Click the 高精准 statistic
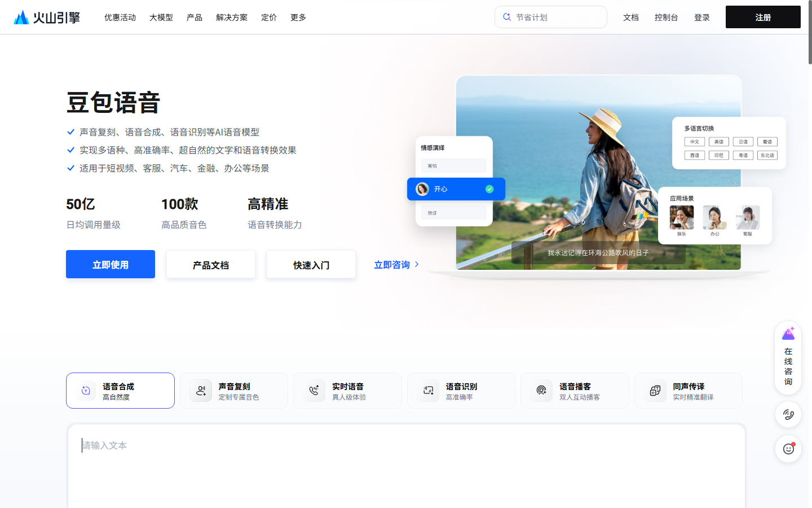Image resolution: width=812 pixels, height=508 pixels. pos(268,204)
